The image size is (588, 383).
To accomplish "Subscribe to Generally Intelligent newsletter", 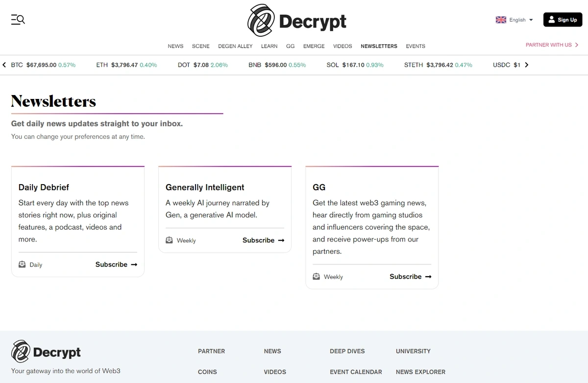I will (x=263, y=240).
